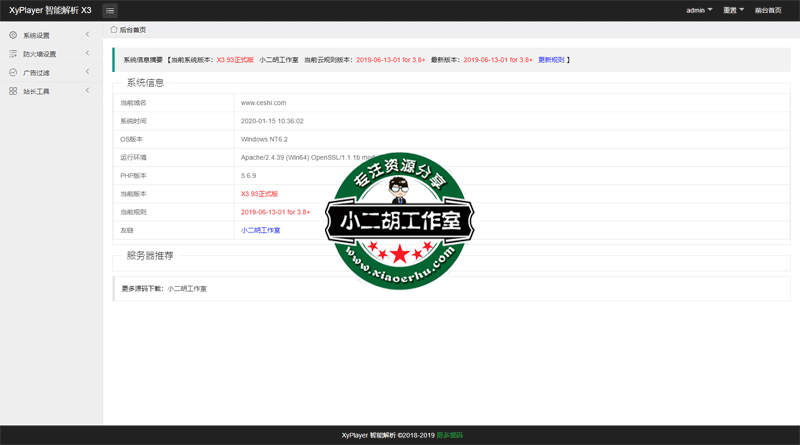Click the XyPlayer 智能解析 X3 title
800x445 pixels.
pos(50,10)
